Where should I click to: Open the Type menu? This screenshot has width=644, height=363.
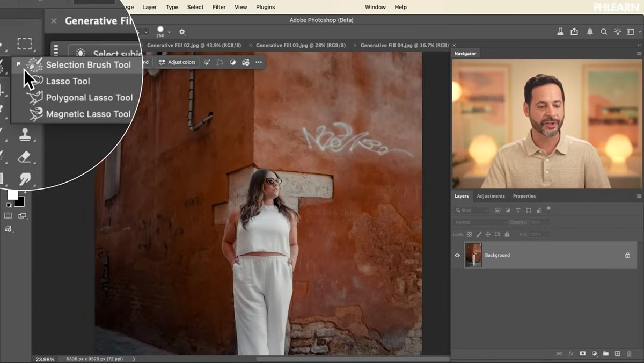(172, 7)
